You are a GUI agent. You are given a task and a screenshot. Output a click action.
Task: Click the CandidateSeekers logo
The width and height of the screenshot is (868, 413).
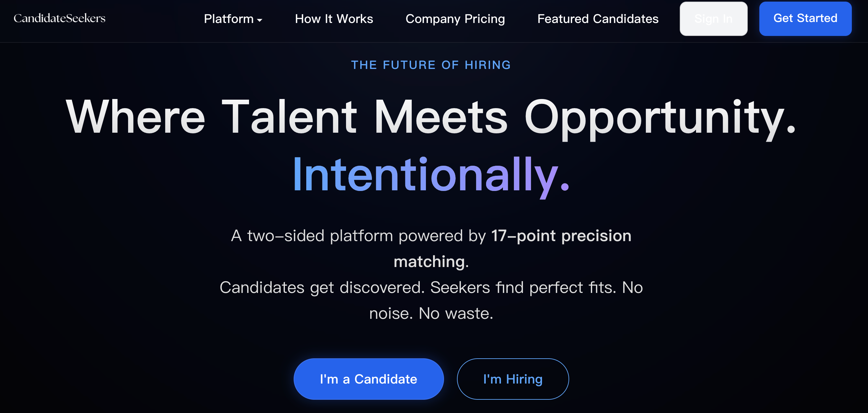59,18
